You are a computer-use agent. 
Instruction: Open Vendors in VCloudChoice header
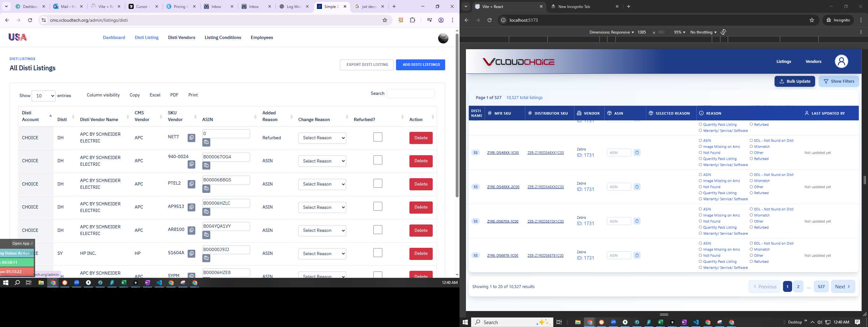tap(813, 61)
